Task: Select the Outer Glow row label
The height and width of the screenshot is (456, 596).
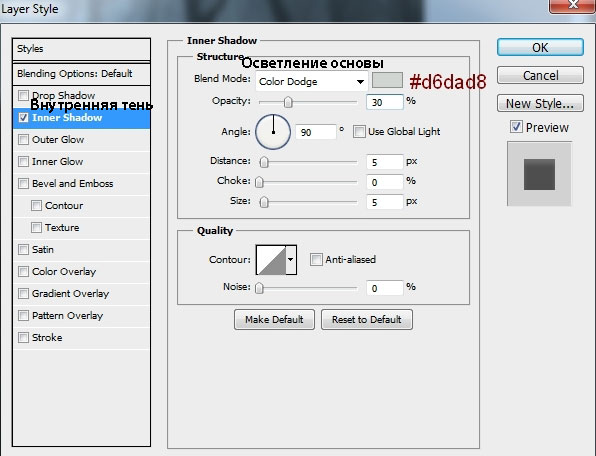Action: point(58,139)
